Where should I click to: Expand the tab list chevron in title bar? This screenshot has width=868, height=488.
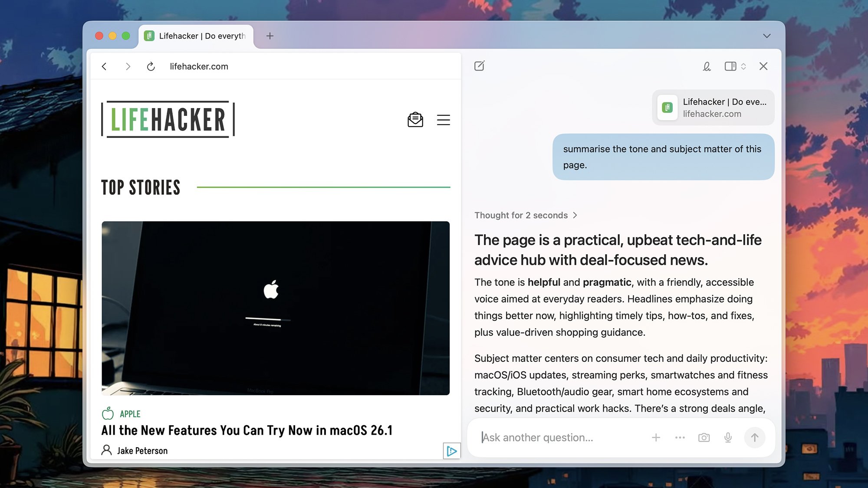pos(767,36)
